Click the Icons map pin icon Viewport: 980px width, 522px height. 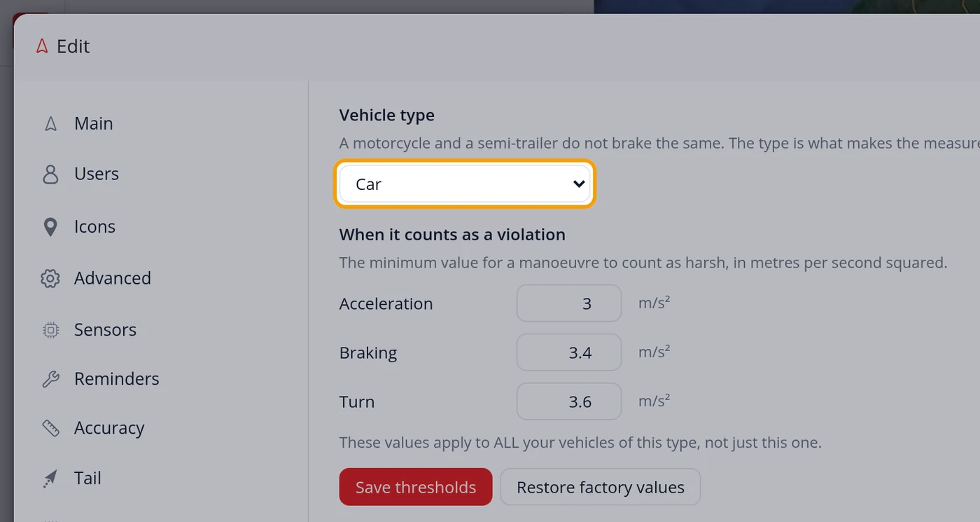tap(50, 227)
